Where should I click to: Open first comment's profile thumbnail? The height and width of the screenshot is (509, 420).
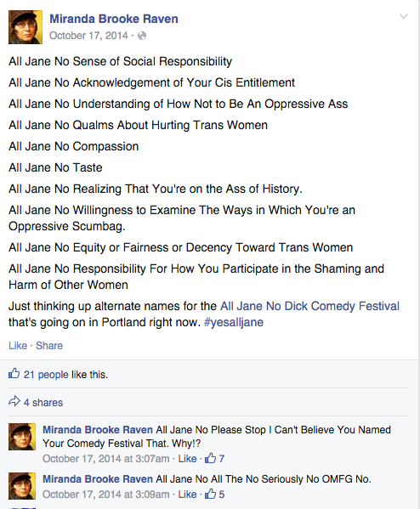point(22,437)
